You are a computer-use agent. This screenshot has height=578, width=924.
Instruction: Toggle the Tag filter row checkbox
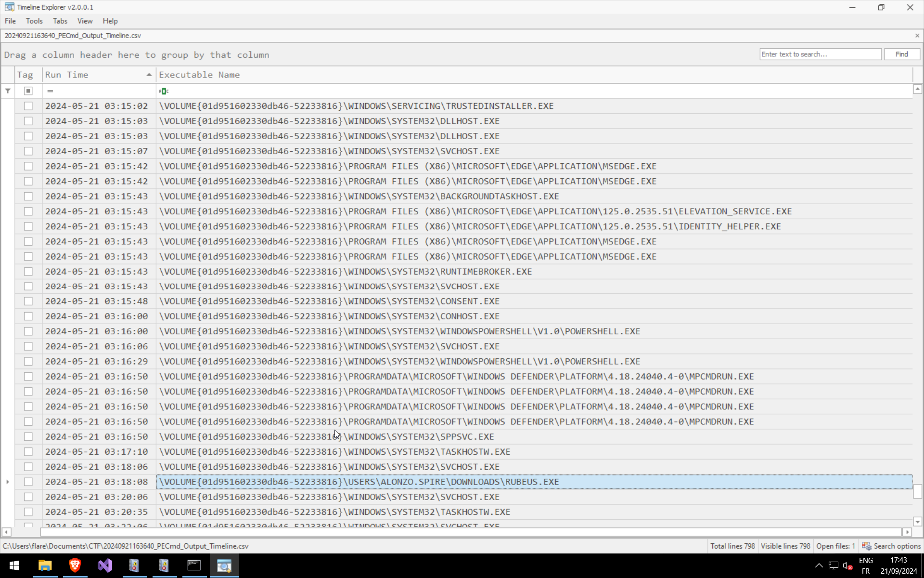(28, 91)
